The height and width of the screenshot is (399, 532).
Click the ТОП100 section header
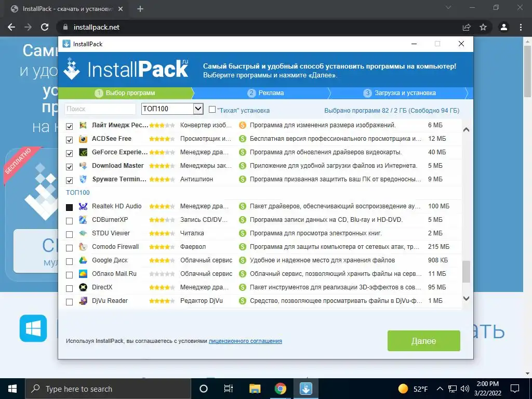pos(78,193)
